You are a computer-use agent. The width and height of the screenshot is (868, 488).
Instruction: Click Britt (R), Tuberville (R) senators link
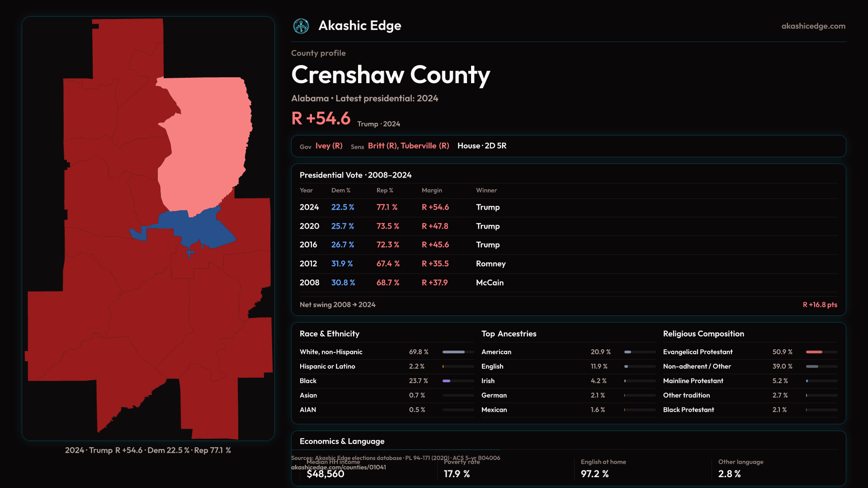point(408,146)
